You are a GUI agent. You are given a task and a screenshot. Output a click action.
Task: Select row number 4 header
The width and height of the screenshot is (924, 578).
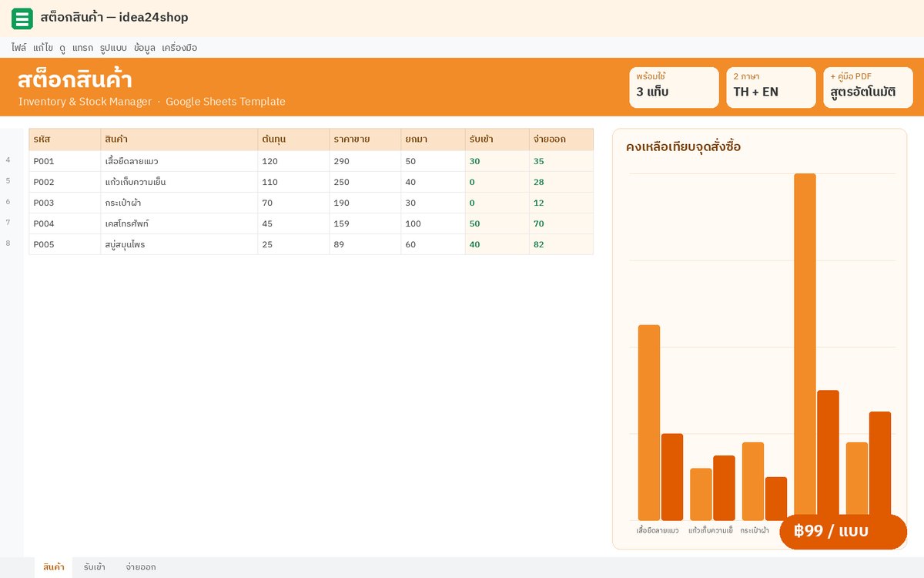click(x=8, y=160)
